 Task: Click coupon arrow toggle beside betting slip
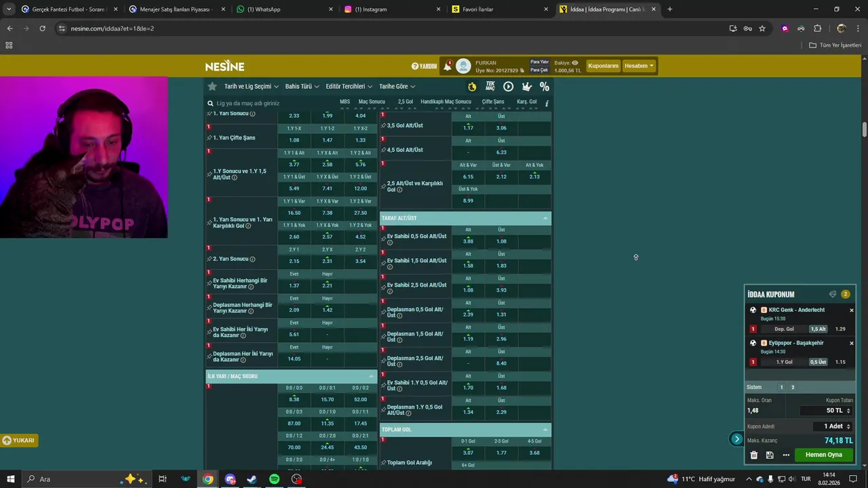(x=737, y=439)
